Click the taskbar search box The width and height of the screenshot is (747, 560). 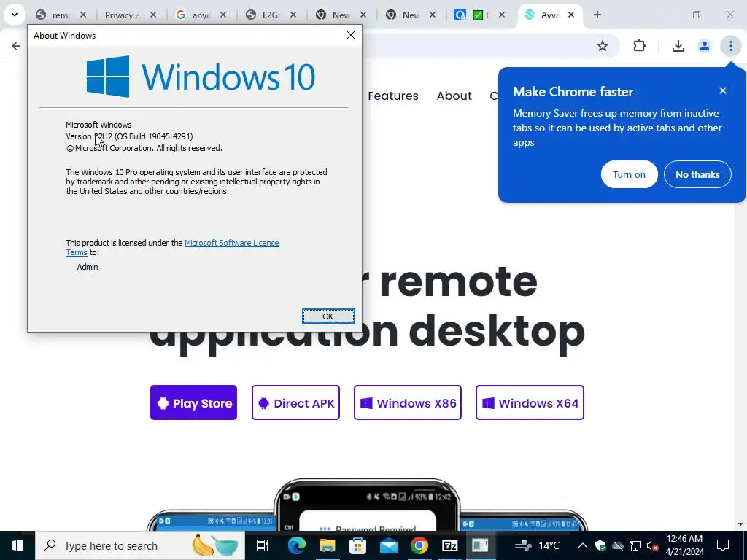(140, 545)
